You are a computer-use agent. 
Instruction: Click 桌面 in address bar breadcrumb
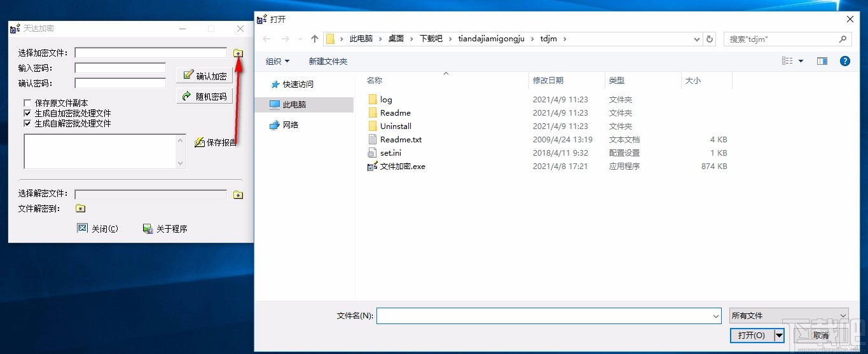396,39
